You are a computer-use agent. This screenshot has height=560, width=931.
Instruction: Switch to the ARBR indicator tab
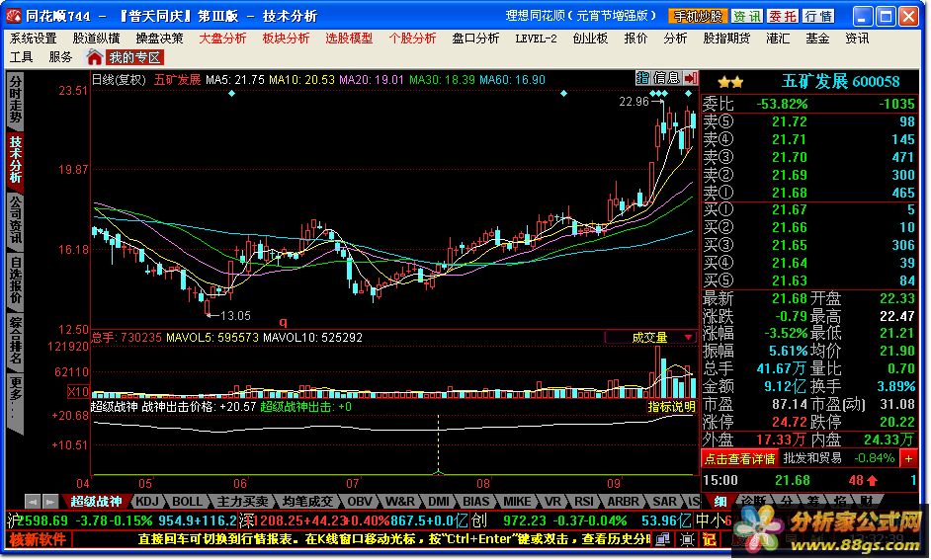point(623,502)
